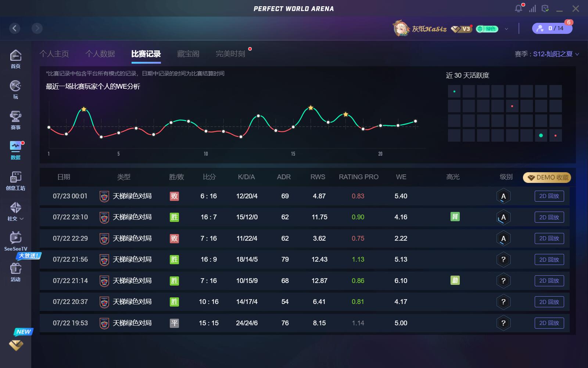Open friends list 0/14 button
The image size is (588, 368).
pos(552,28)
